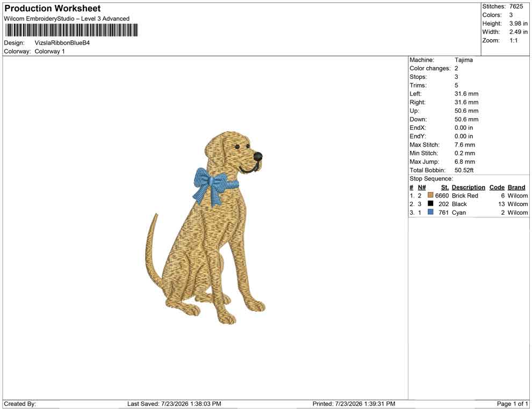Click the 'Wilcom EmbroideryStudio – Level 3 Advanced' subtitle
This screenshot has width=532, height=409.
coord(67,19)
